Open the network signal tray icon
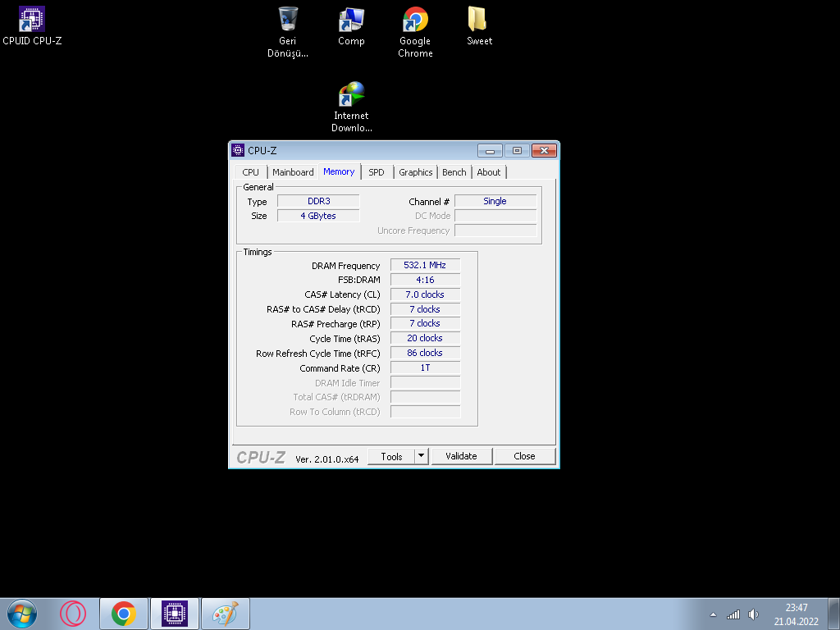 coord(733,614)
